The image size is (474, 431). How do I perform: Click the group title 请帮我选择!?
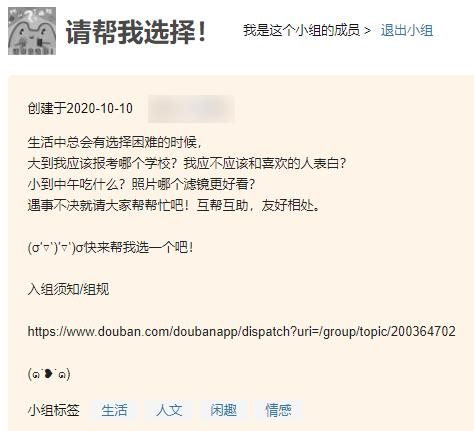[136, 32]
